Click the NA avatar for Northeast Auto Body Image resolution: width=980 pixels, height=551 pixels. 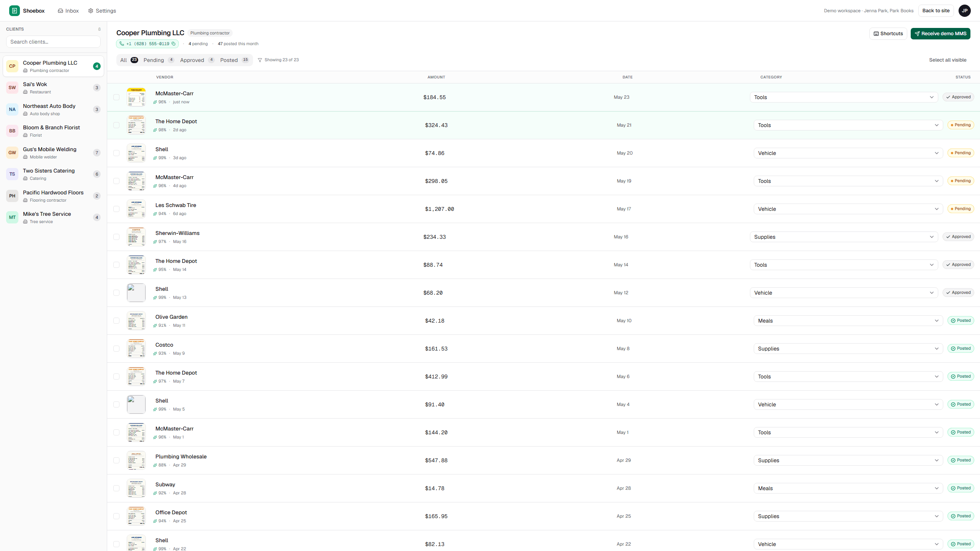12,109
